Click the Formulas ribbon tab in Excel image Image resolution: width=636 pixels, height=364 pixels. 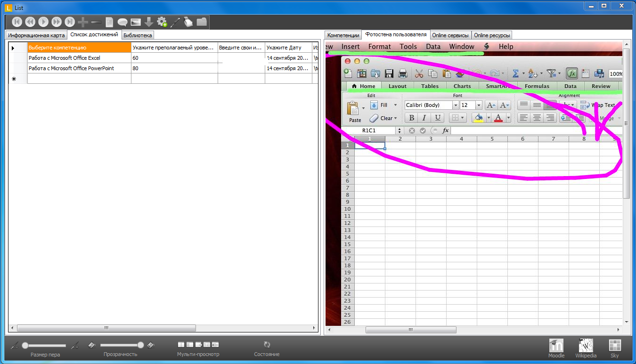point(537,86)
